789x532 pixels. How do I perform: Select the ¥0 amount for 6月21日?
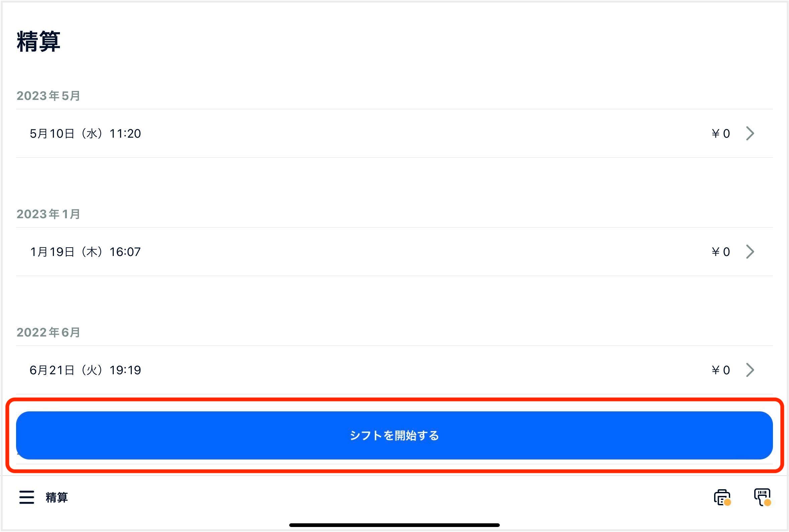(x=721, y=370)
